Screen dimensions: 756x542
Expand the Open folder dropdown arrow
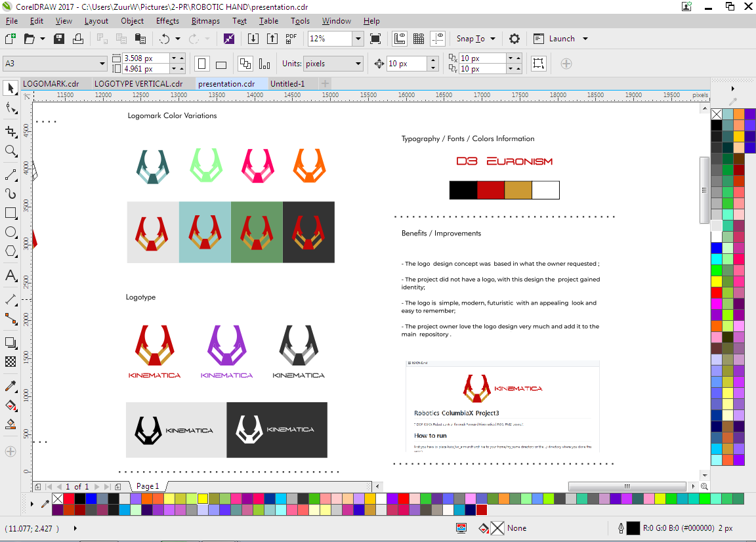[43, 39]
